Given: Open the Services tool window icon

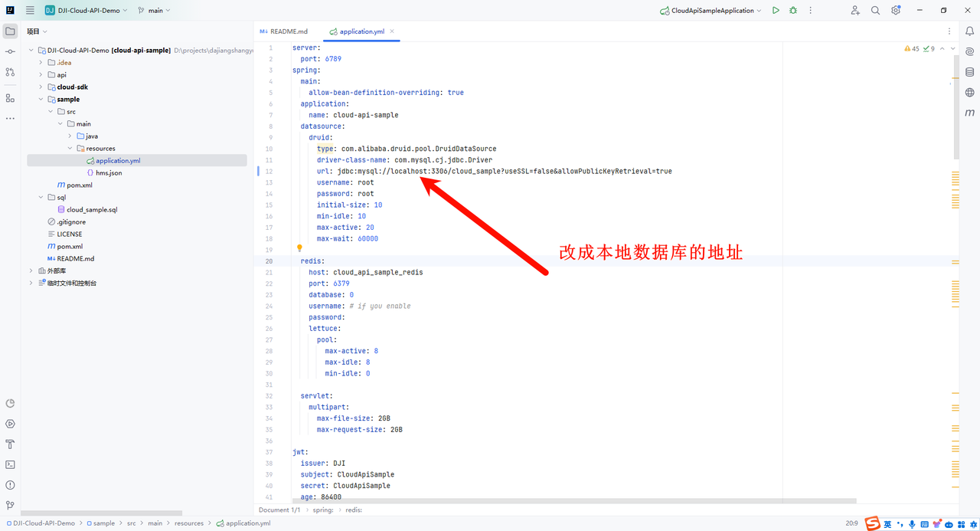Looking at the screenshot, I should tap(10, 424).
